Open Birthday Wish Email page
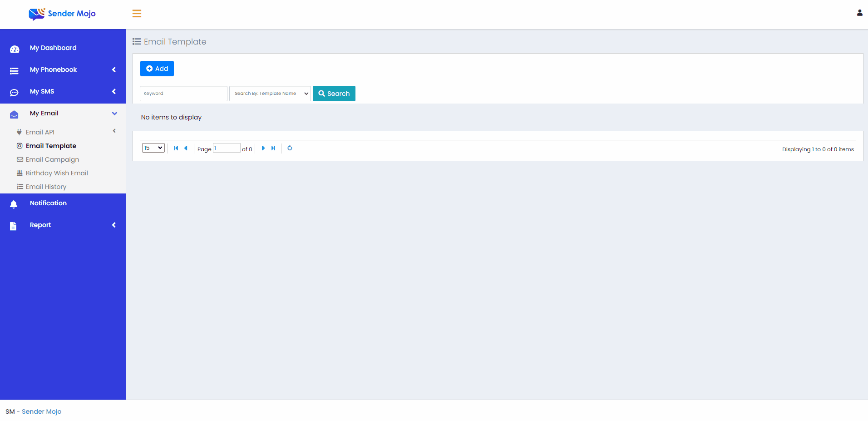Screen dimensions: 868x421 point(57,173)
